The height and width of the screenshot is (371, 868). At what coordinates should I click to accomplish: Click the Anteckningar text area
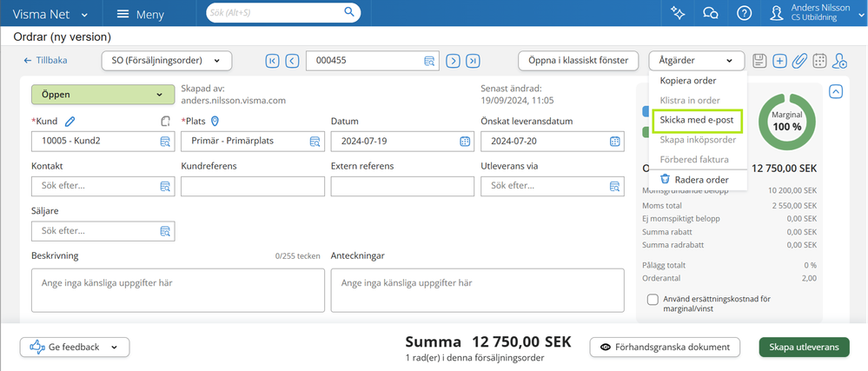click(477, 290)
